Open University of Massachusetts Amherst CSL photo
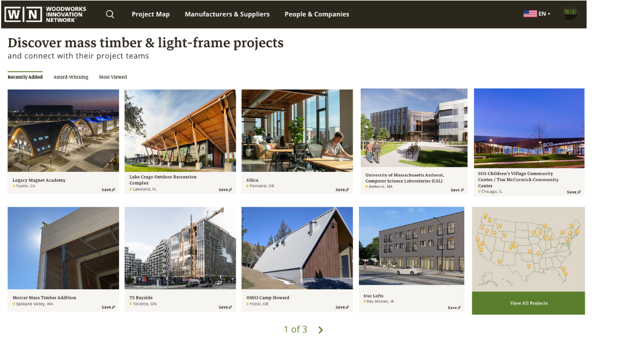This screenshot has height=337, width=644. tap(414, 128)
